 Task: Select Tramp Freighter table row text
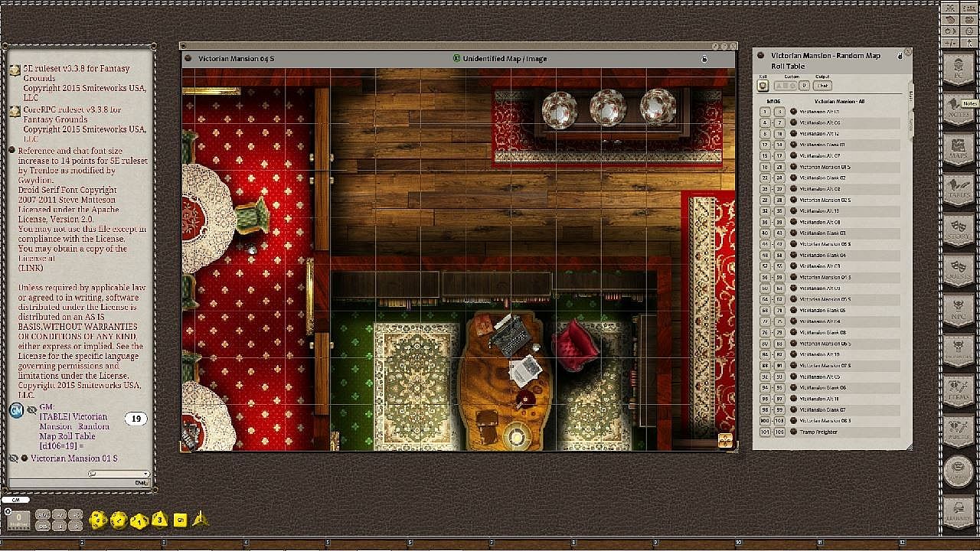pyautogui.click(x=818, y=432)
